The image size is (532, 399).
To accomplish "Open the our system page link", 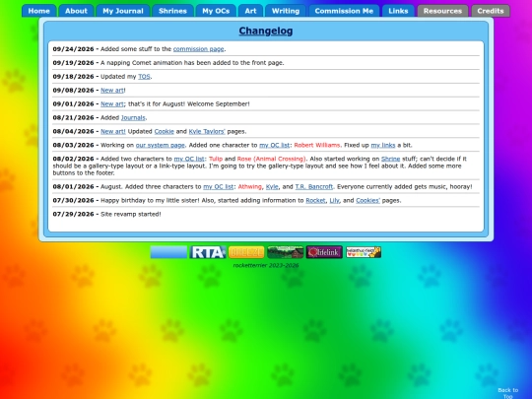I will point(161,145).
